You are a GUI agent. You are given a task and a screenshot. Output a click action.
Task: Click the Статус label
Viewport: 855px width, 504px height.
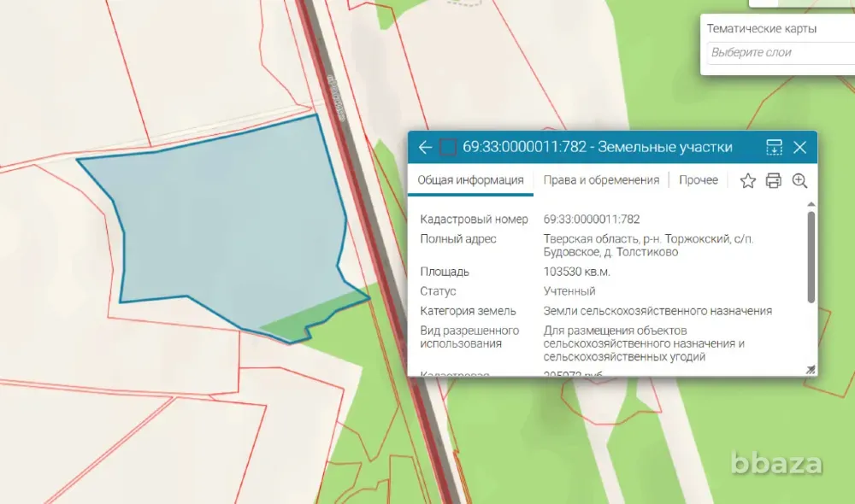[x=438, y=291]
